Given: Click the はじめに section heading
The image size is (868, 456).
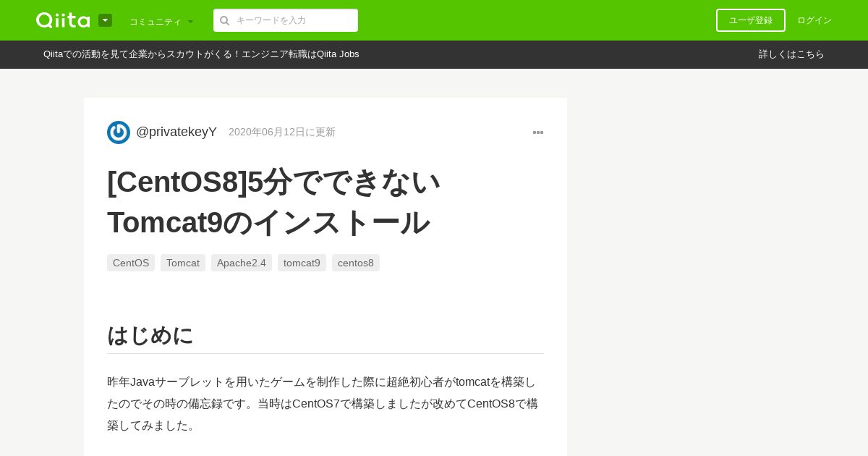Looking at the screenshot, I should (150, 335).
